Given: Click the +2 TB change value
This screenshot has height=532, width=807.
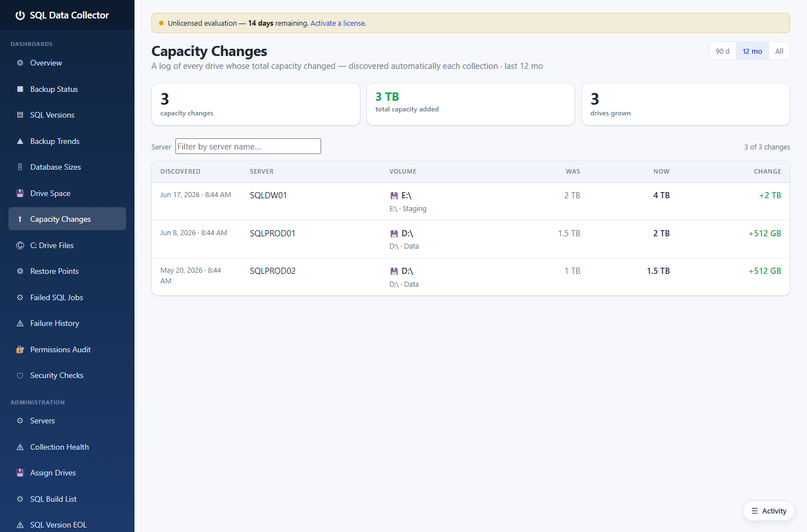Looking at the screenshot, I should click(770, 195).
